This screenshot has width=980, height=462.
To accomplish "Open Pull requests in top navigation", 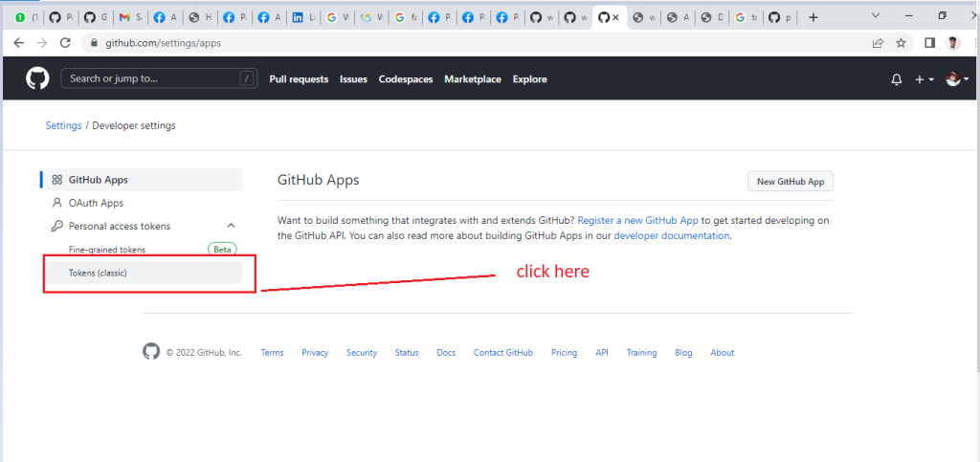I will tap(299, 79).
